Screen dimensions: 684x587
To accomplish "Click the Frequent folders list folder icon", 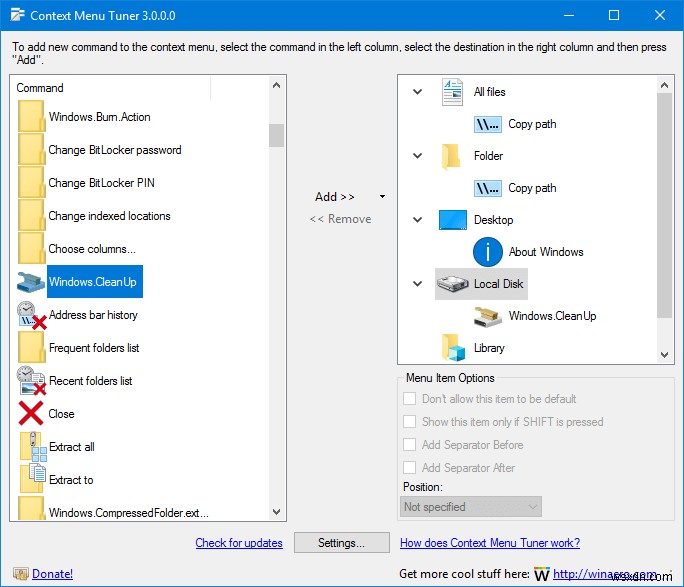I will [x=31, y=348].
